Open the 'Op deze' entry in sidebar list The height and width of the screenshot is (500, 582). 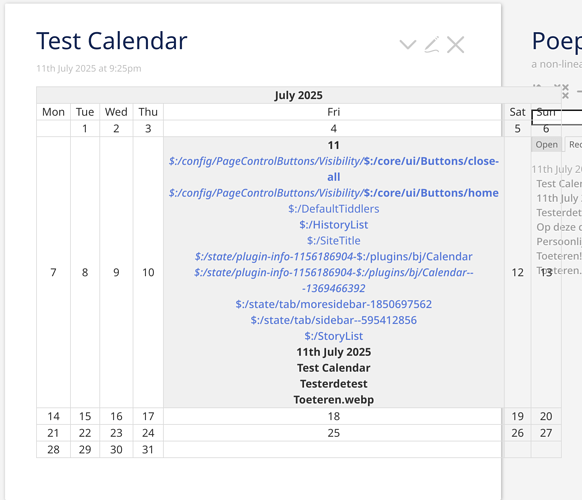tap(559, 227)
